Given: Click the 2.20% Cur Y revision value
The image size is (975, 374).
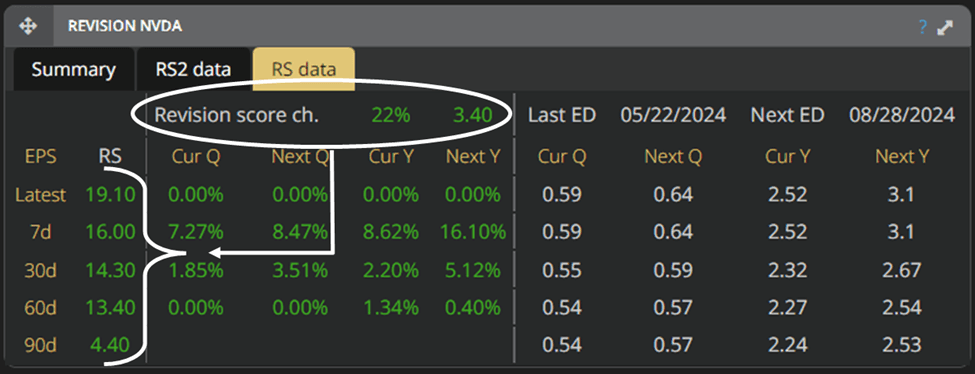Looking at the screenshot, I should tap(391, 271).
